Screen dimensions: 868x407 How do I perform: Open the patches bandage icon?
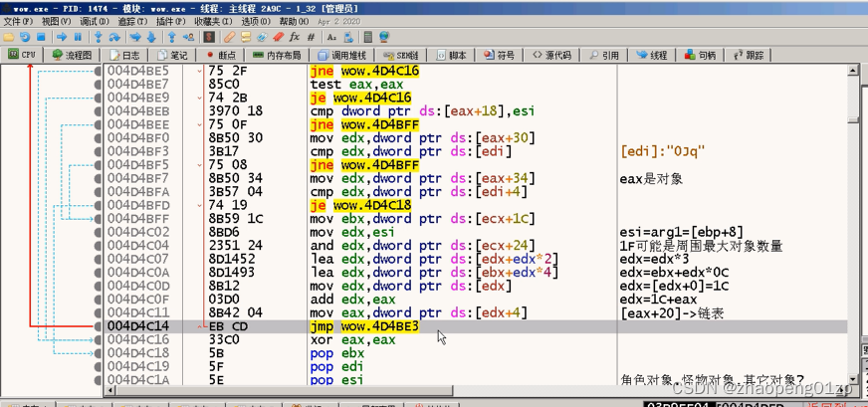click(x=229, y=37)
